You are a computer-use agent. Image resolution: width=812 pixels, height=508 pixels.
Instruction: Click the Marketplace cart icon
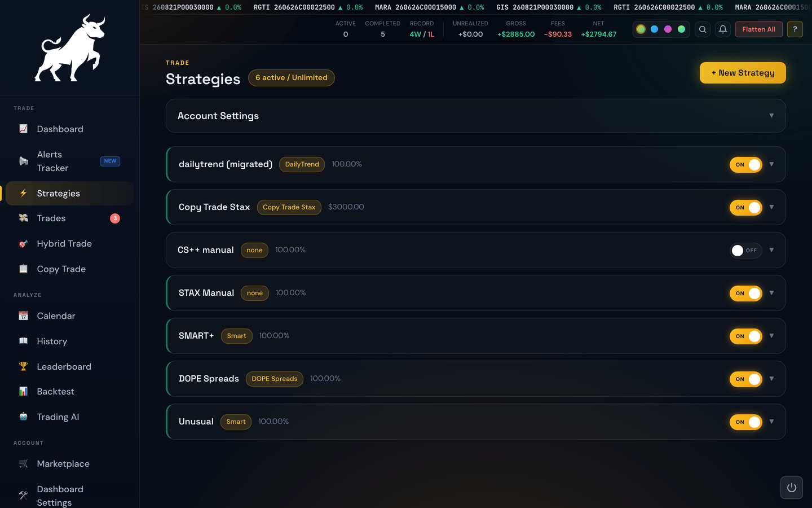click(23, 463)
